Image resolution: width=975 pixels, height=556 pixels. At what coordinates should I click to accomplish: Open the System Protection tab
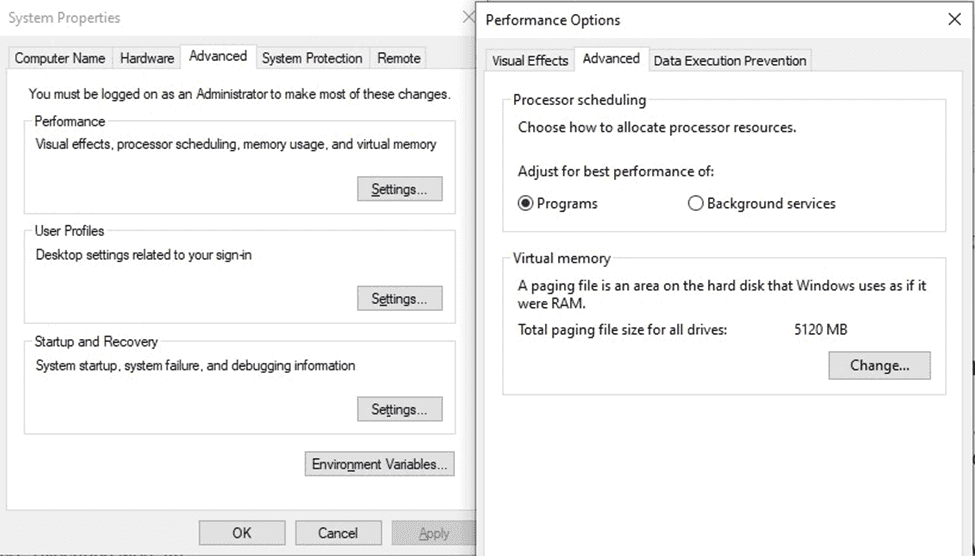[312, 58]
